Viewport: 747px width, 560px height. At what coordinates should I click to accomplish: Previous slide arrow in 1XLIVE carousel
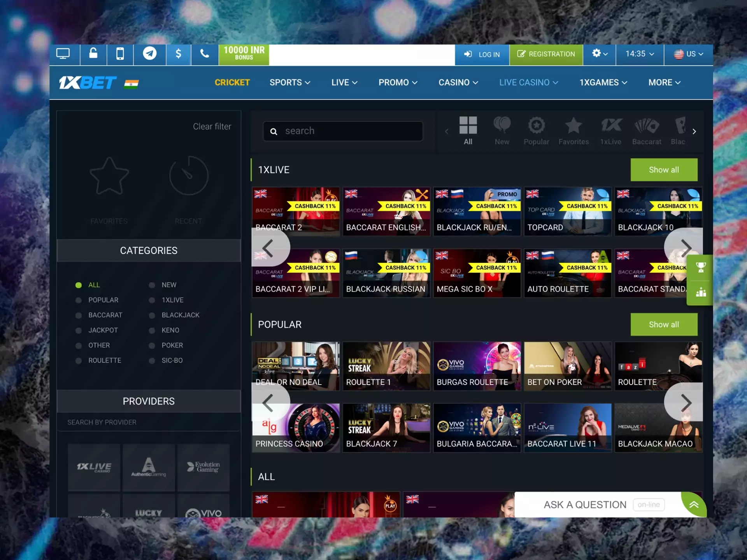pyautogui.click(x=270, y=247)
